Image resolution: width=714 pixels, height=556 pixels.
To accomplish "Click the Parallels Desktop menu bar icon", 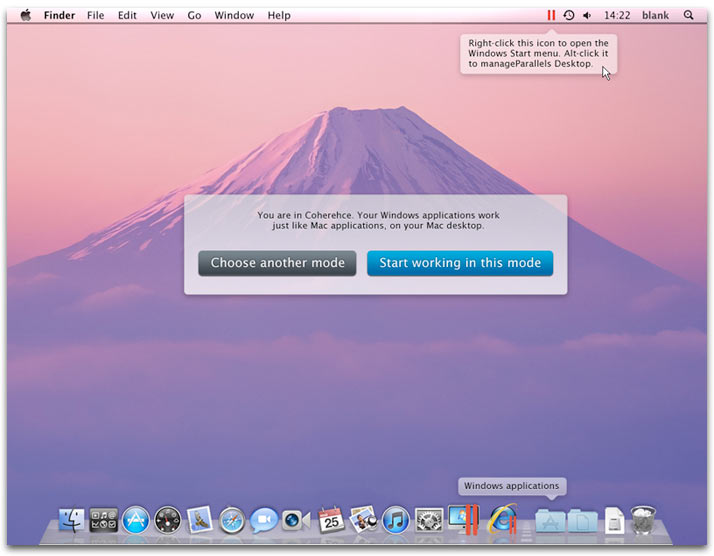I will [x=550, y=16].
